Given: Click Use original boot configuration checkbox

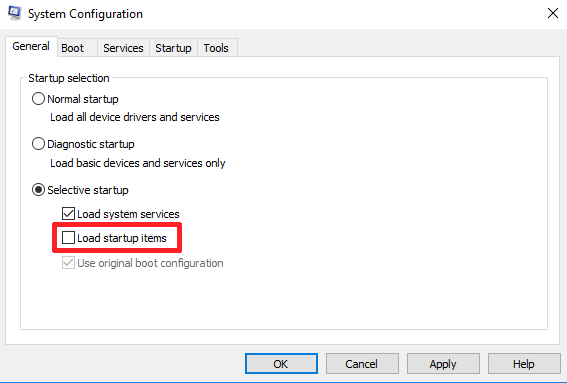Looking at the screenshot, I should 68,263.
